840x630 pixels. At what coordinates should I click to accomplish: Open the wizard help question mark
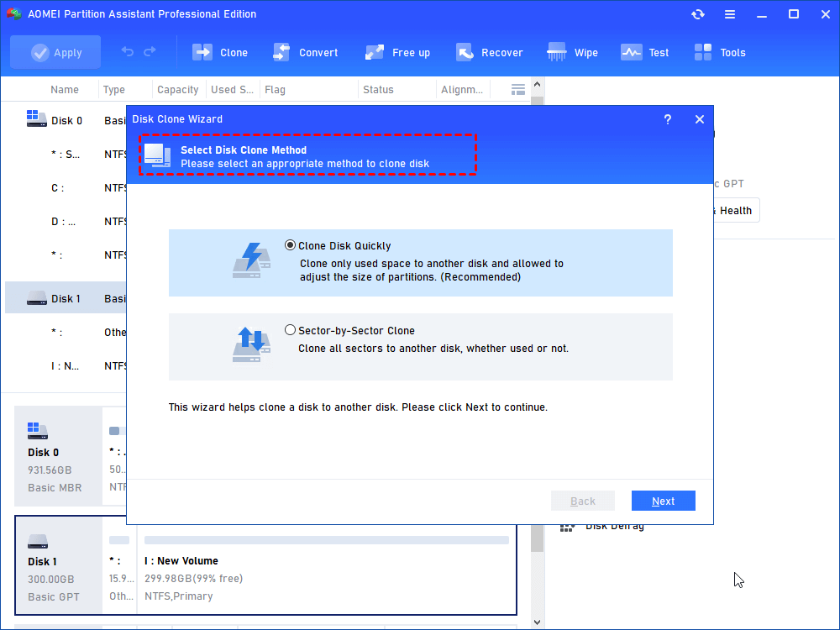[667, 119]
